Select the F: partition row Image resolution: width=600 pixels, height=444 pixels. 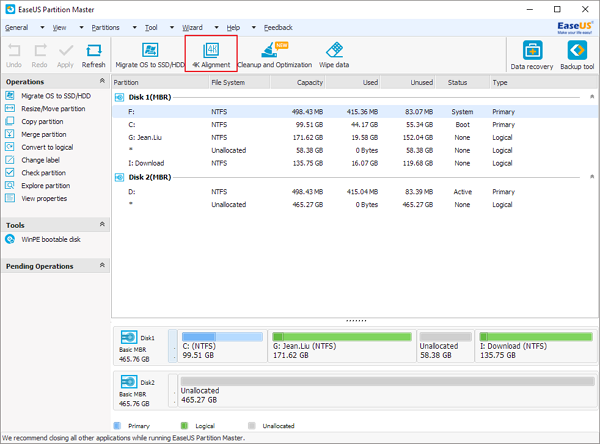pyautogui.click(x=355, y=112)
